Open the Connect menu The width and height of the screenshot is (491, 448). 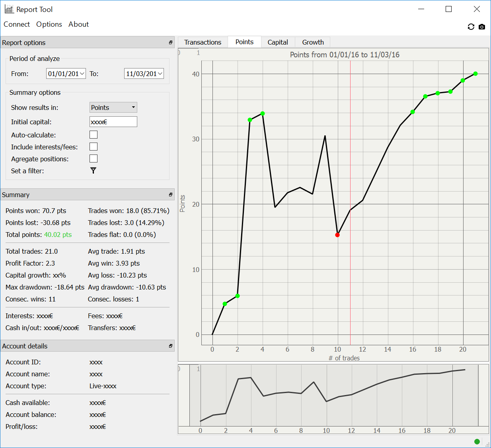(x=17, y=24)
